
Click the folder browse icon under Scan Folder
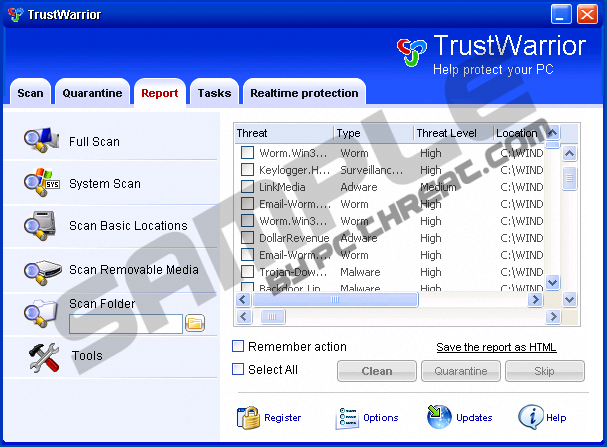(x=195, y=323)
